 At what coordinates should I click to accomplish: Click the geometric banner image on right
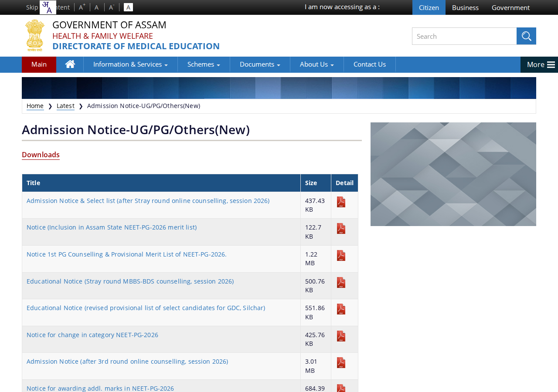click(453, 174)
